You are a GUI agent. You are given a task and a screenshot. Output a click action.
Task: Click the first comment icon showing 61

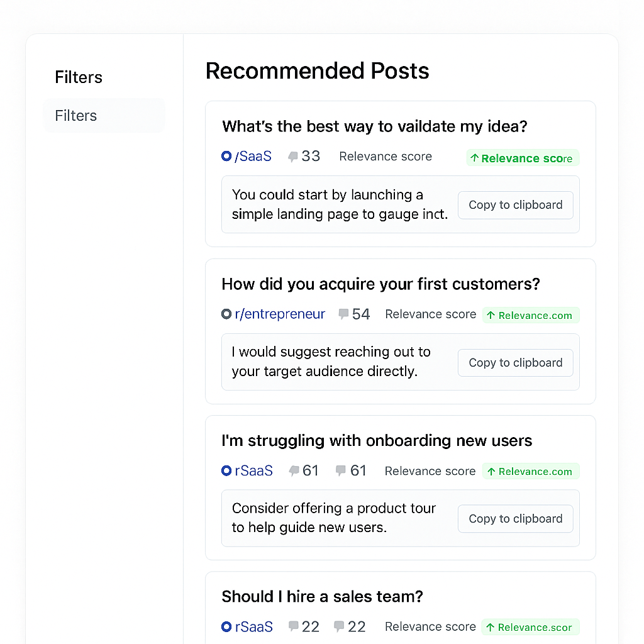click(293, 470)
